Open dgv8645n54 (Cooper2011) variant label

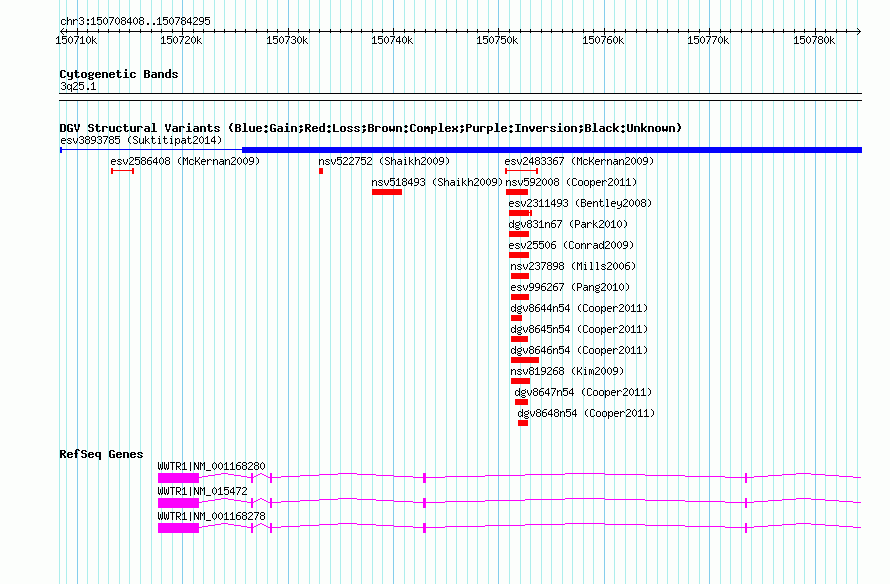pyautogui.click(x=579, y=329)
